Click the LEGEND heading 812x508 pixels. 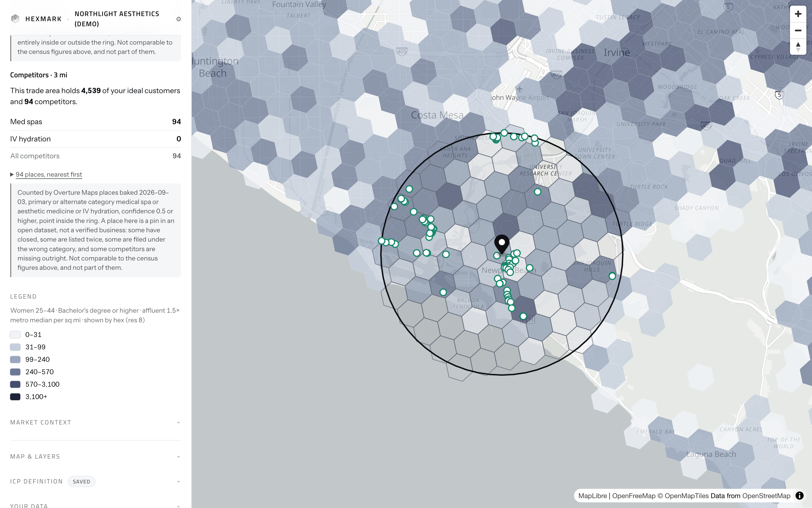[23, 297]
